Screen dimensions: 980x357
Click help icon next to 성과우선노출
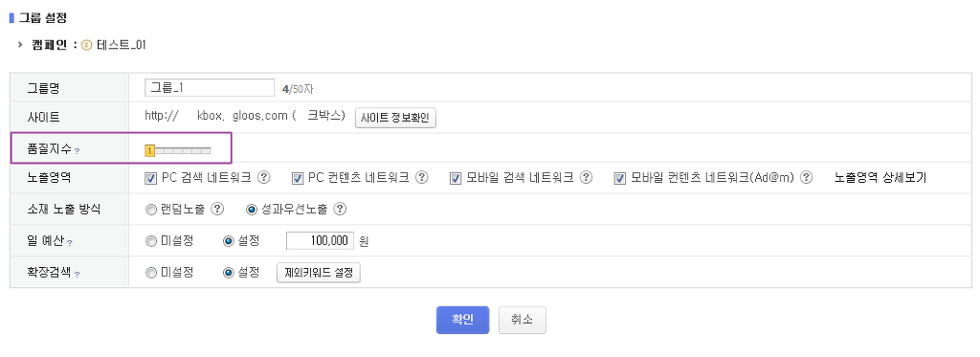[x=340, y=210]
